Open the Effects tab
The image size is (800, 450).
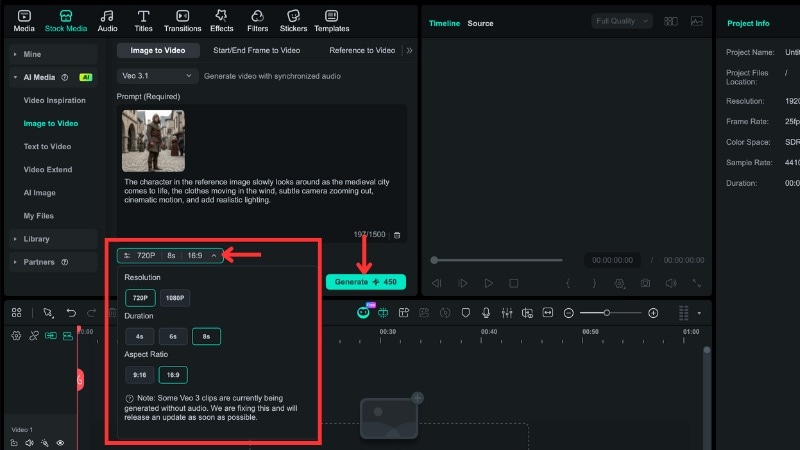[x=221, y=21]
